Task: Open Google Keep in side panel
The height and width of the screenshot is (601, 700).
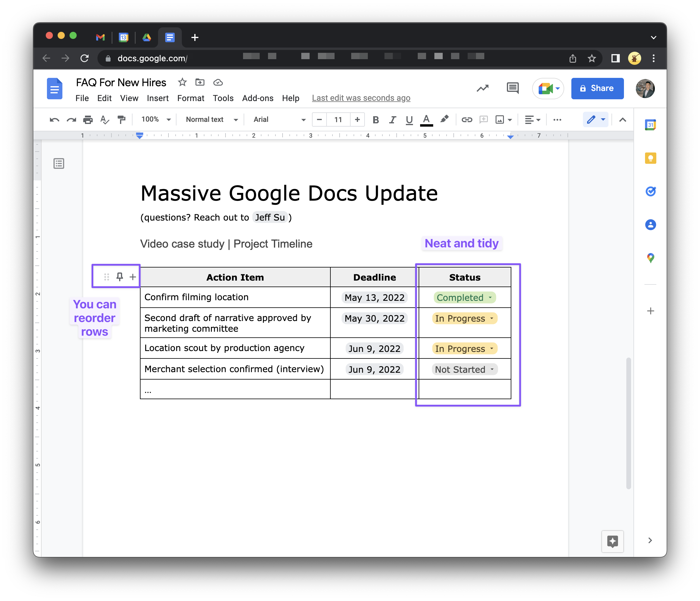Action: pos(650,158)
